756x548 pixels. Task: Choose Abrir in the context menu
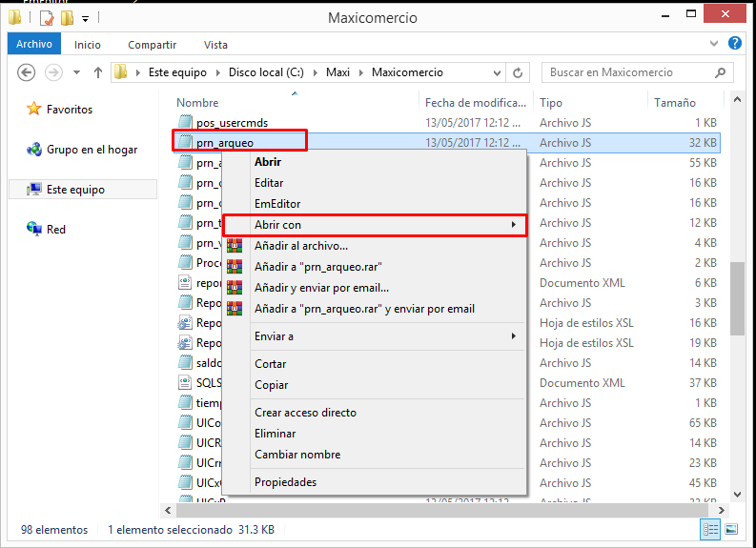tap(268, 162)
